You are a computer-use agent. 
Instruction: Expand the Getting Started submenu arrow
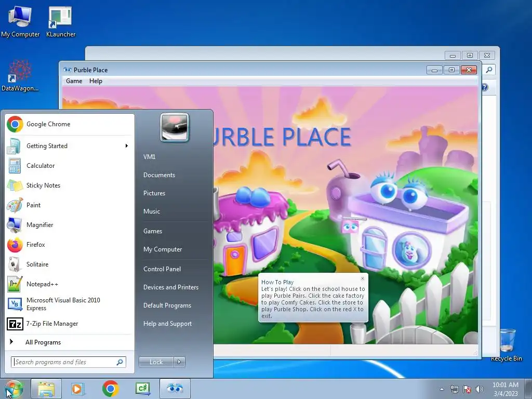(127, 146)
